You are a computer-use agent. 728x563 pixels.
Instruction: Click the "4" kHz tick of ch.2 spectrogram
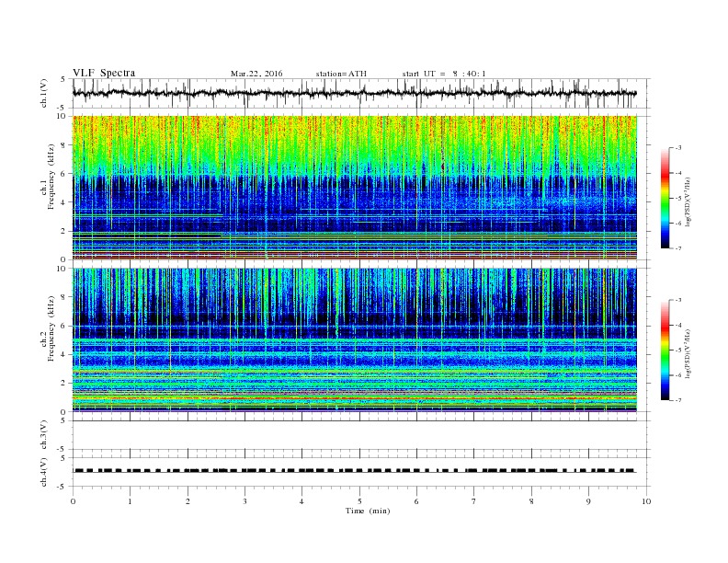coord(65,355)
